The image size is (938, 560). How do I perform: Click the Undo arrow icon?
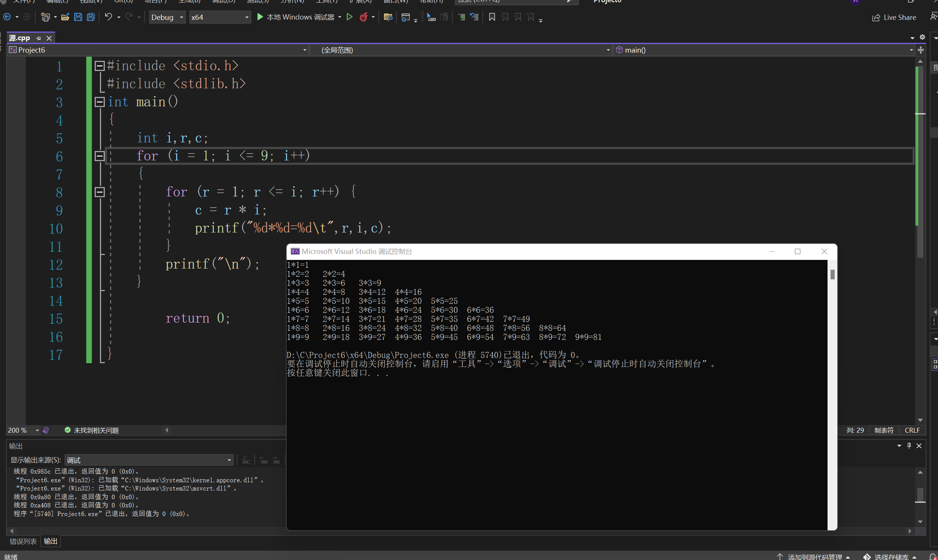(108, 17)
